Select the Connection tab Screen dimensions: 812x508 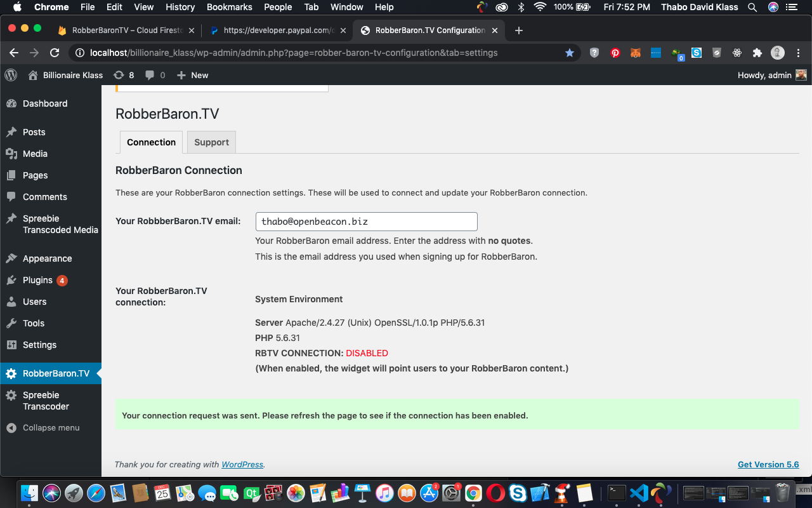tap(151, 142)
